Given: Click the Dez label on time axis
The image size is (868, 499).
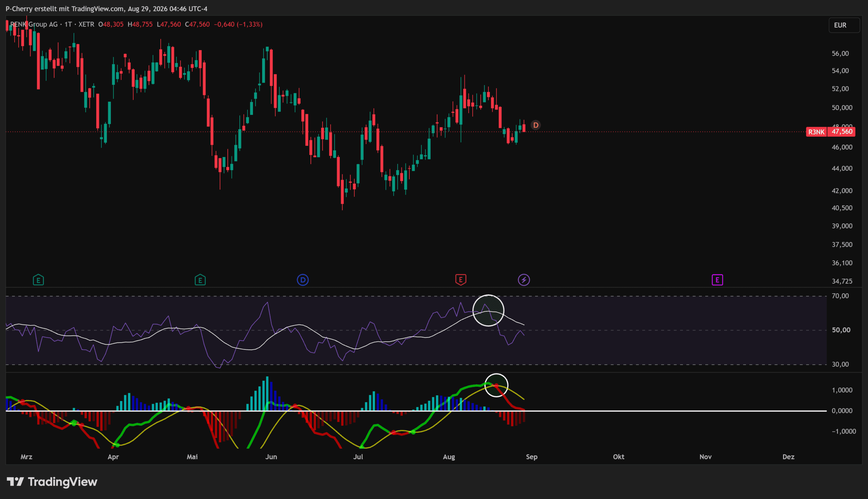Looking at the screenshot, I should [x=789, y=457].
